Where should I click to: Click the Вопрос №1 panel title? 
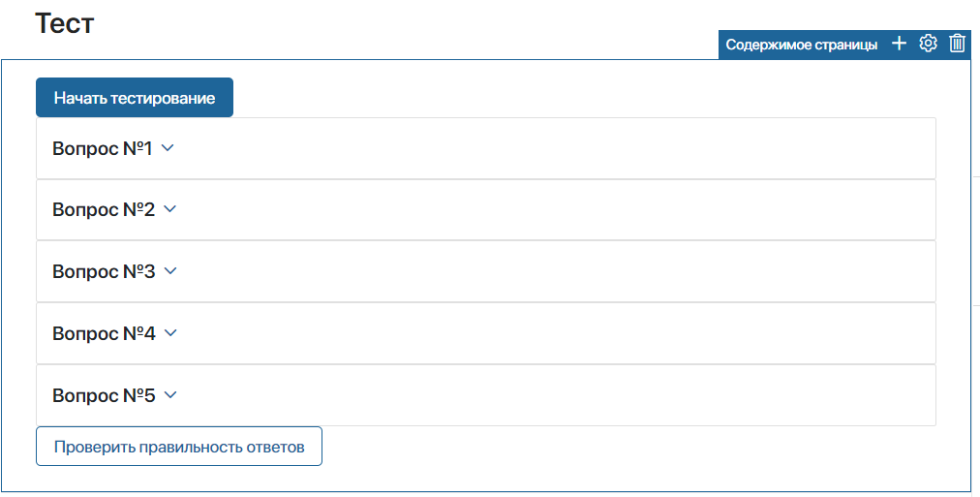[103, 149]
